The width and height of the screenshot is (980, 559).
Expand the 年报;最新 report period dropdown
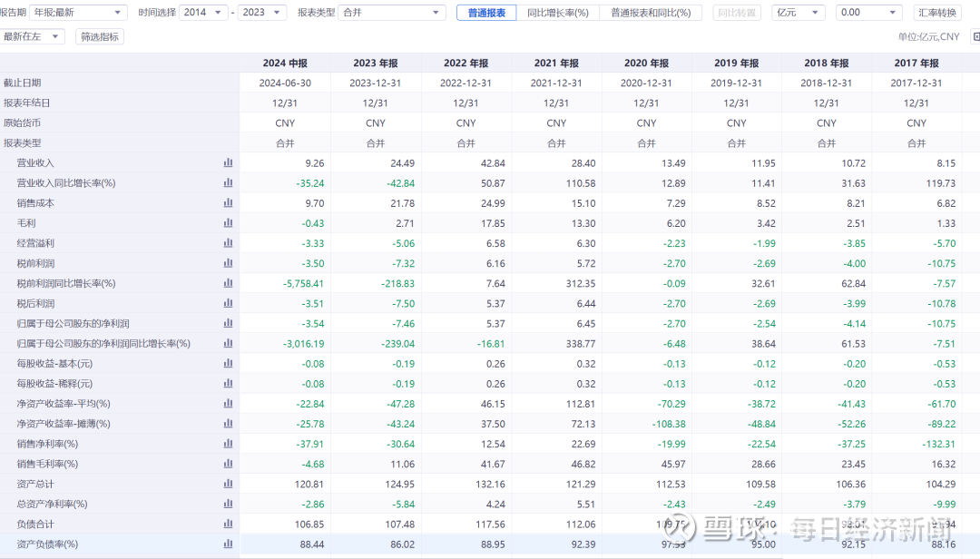pos(78,13)
